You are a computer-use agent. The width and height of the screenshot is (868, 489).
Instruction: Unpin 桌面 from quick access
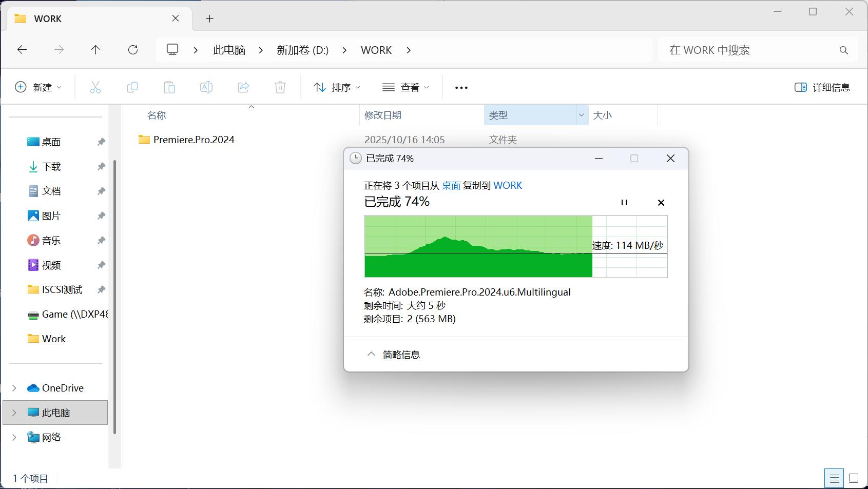pos(101,142)
